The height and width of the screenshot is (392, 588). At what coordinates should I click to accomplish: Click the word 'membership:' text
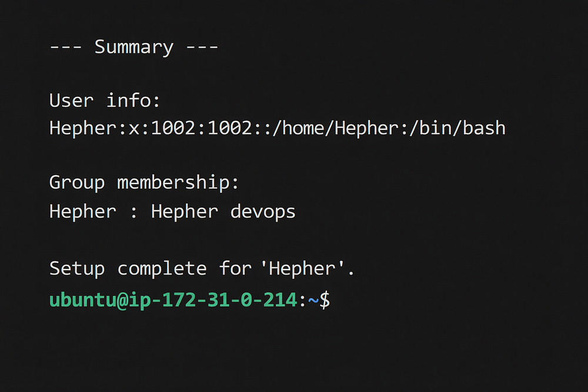point(178,183)
